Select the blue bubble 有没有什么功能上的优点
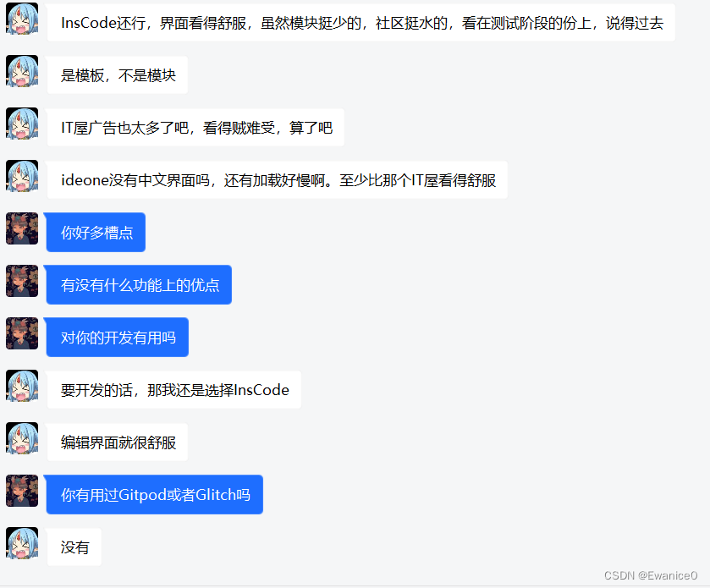This screenshot has width=710, height=588. [139, 285]
